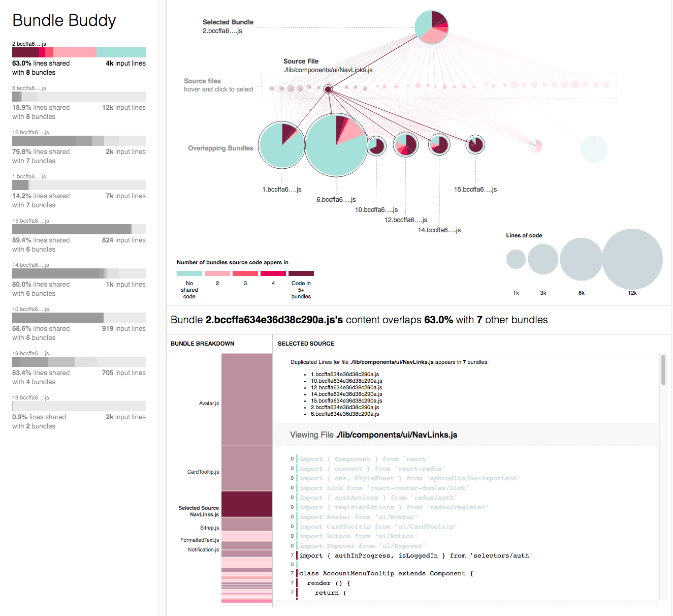Select the 2.bccffa6 bundle bar in sidebar
The width and height of the screenshot is (673, 616).
click(79, 52)
